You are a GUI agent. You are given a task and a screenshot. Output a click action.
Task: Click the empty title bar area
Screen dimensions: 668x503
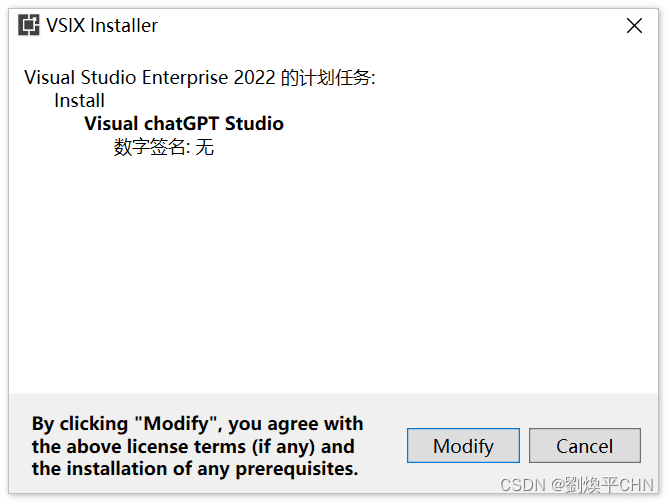point(383,26)
